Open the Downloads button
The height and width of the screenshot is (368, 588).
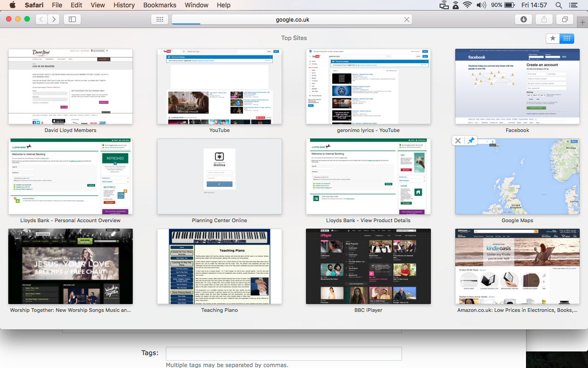coord(524,19)
